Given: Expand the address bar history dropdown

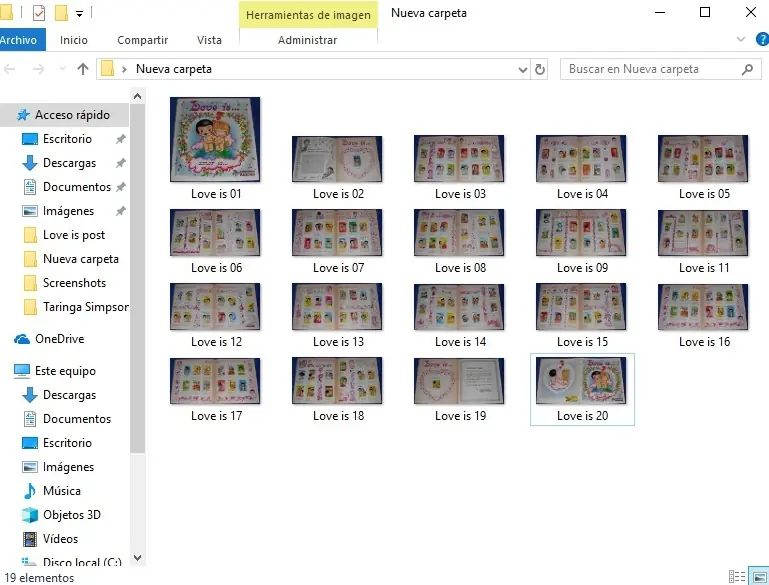Looking at the screenshot, I should pos(523,70).
